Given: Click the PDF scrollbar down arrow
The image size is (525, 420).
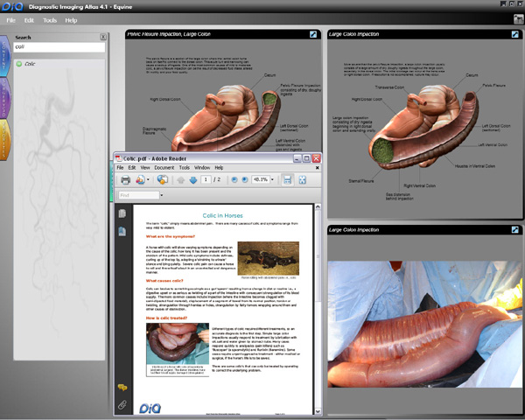Looking at the screenshot, I should [318, 411].
